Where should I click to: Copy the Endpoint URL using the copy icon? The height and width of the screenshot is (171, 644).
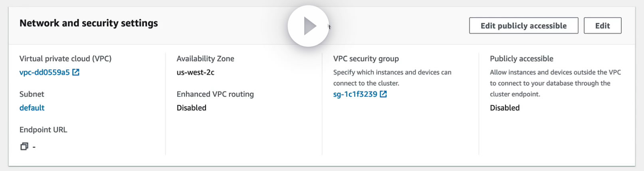point(24,147)
